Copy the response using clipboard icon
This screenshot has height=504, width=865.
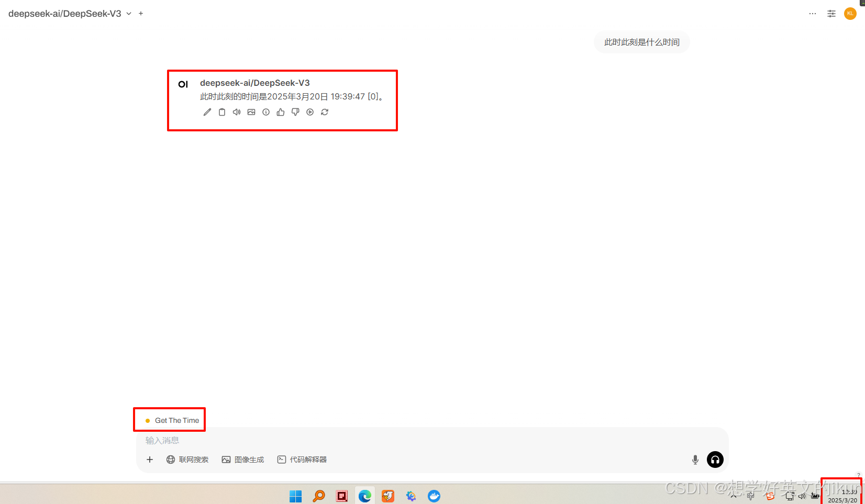coord(222,112)
